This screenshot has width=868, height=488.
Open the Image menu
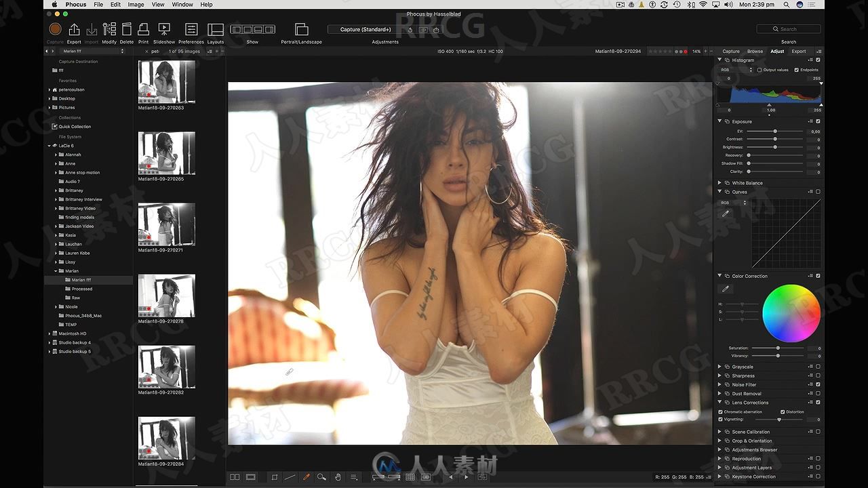pyautogui.click(x=136, y=4)
